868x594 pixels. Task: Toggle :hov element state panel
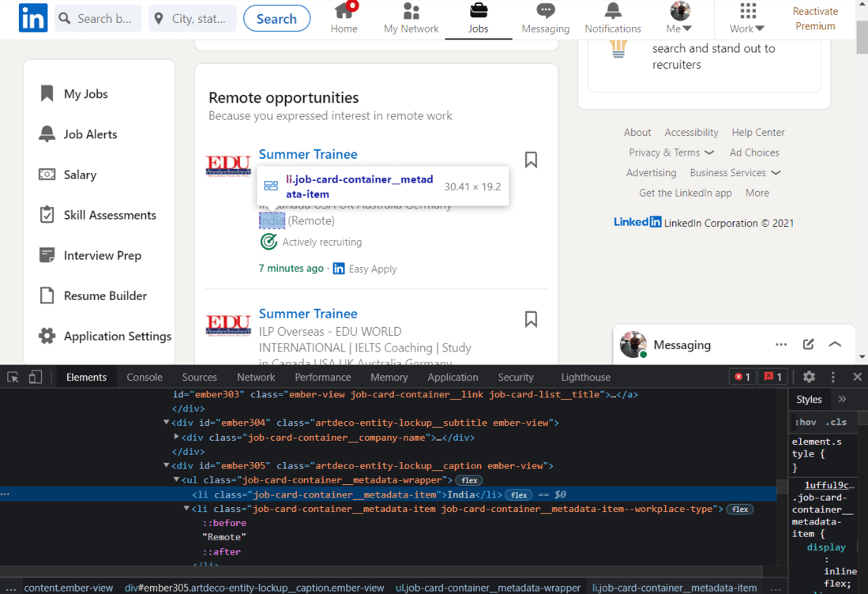(806, 422)
